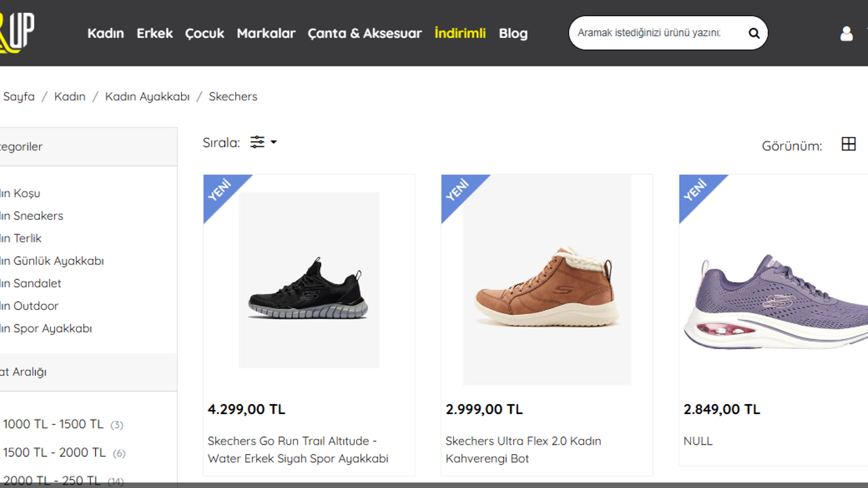Go to the Blog page

pos(513,33)
